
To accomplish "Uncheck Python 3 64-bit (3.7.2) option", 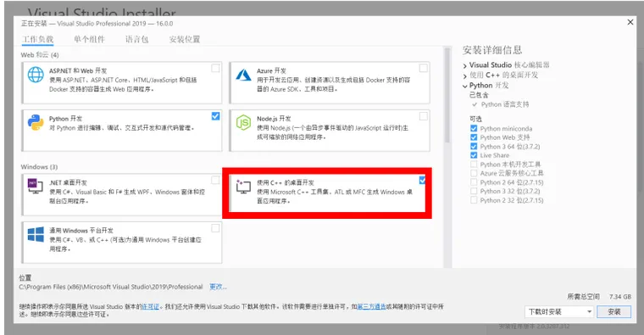I will click(474, 147).
